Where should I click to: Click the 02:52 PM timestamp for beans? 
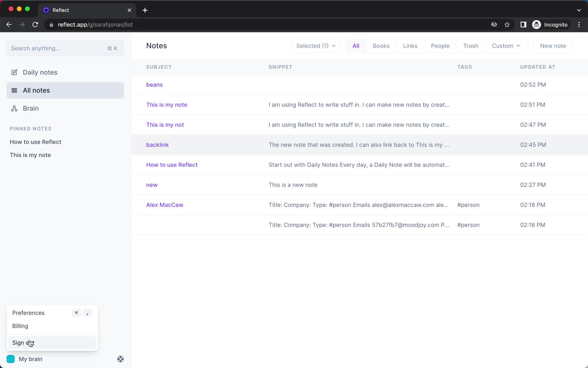(533, 85)
